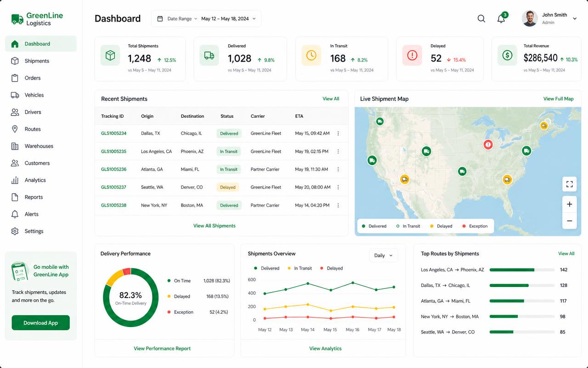This screenshot has height=368, width=588.
Task: Click the In Transit clock icon
Action: [x=311, y=55]
